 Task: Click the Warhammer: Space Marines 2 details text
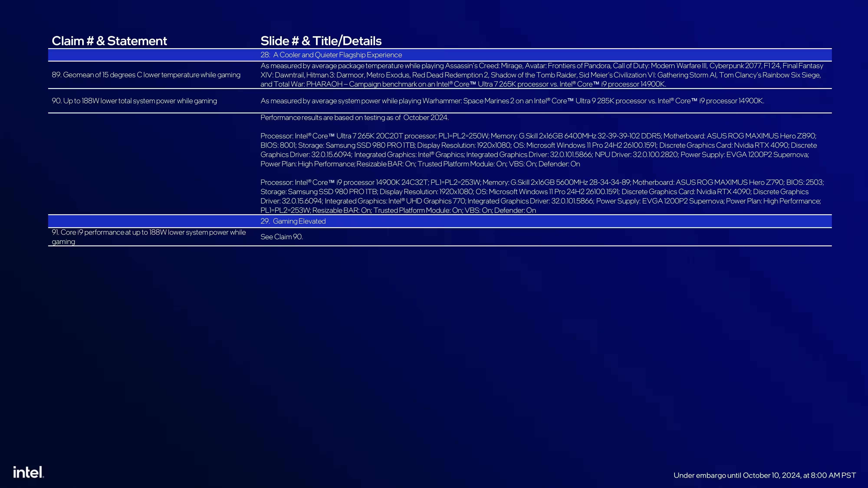pyautogui.click(x=512, y=101)
